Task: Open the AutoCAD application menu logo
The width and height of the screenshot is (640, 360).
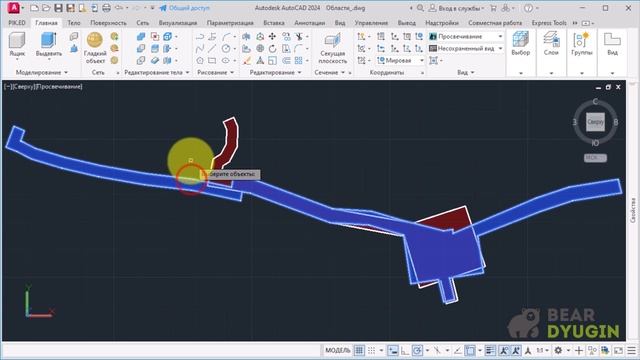Action: coord(13,8)
